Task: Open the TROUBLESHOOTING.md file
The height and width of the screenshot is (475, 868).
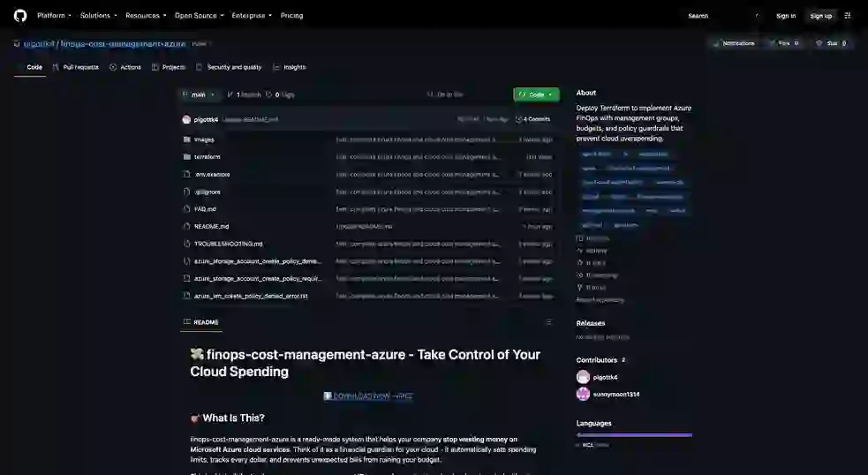Action: (x=228, y=245)
